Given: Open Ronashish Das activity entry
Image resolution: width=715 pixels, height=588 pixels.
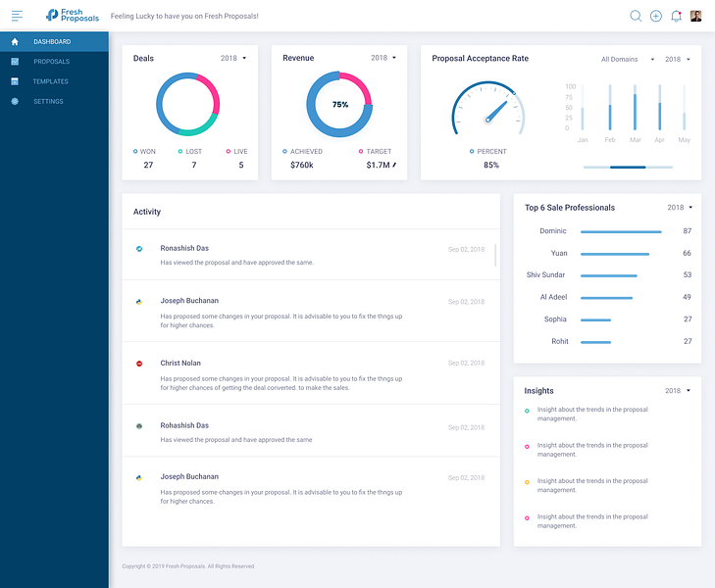Looking at the screenshot, I should (311, 255).
